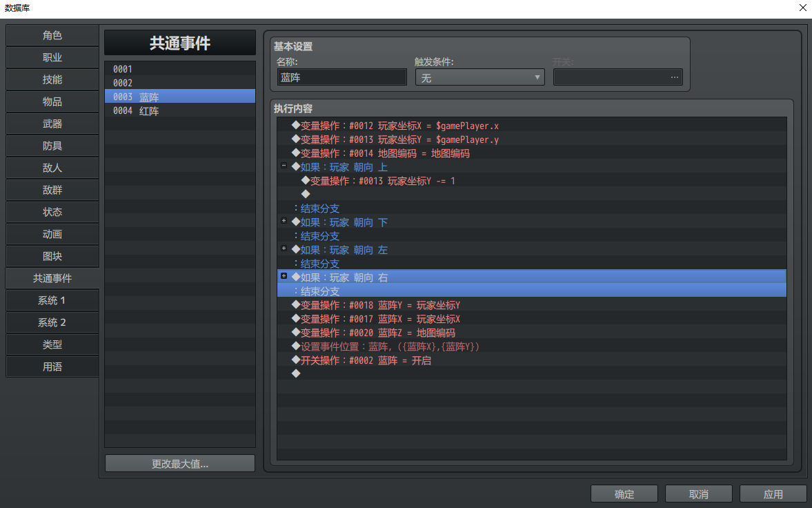Screen dimensions: 812x508
Task: Open the 武器 tab
Action: click(x=52, y=124)
